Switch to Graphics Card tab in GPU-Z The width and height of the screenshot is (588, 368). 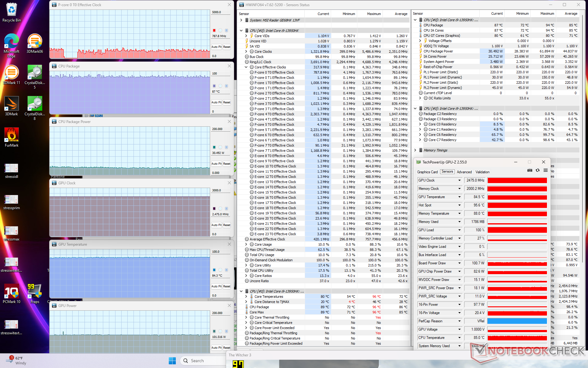427,172
